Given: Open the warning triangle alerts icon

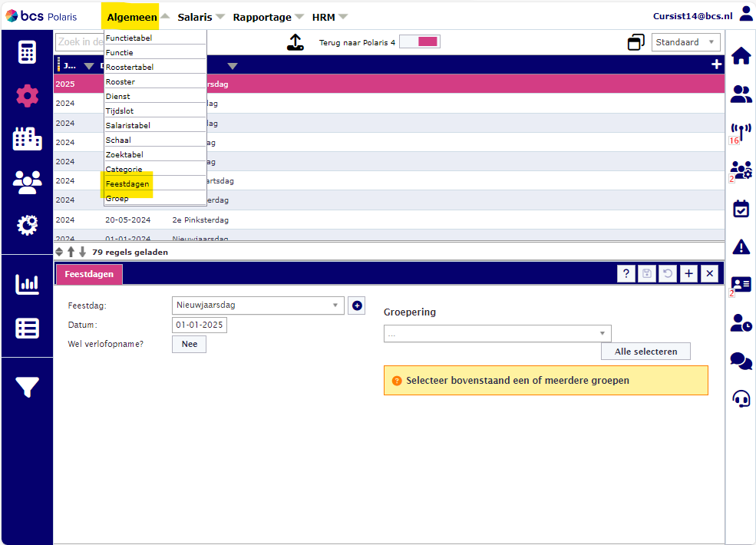Looking at the screenshot, I should click(741, 247).
